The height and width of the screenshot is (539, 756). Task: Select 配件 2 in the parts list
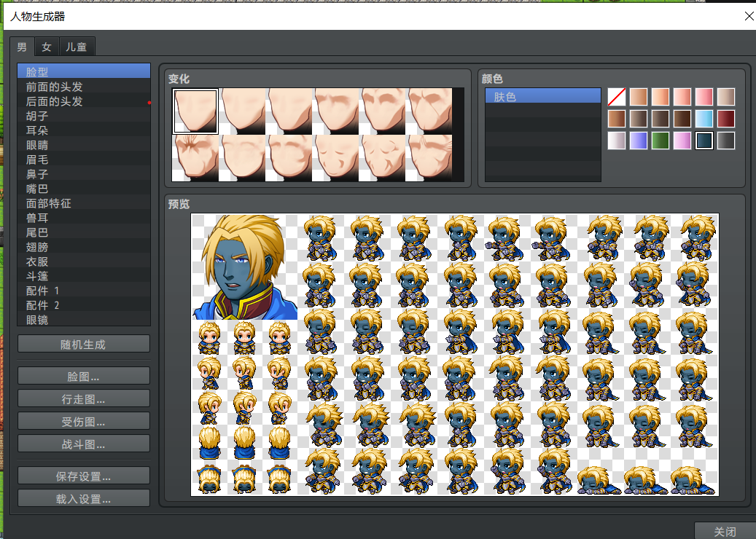click(x=84, y=305)
